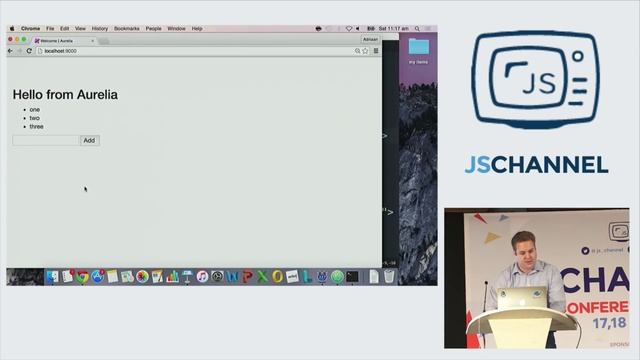640x360 pixels.
Task: Launch Keynote from the Dock
Action: [187, 277]
